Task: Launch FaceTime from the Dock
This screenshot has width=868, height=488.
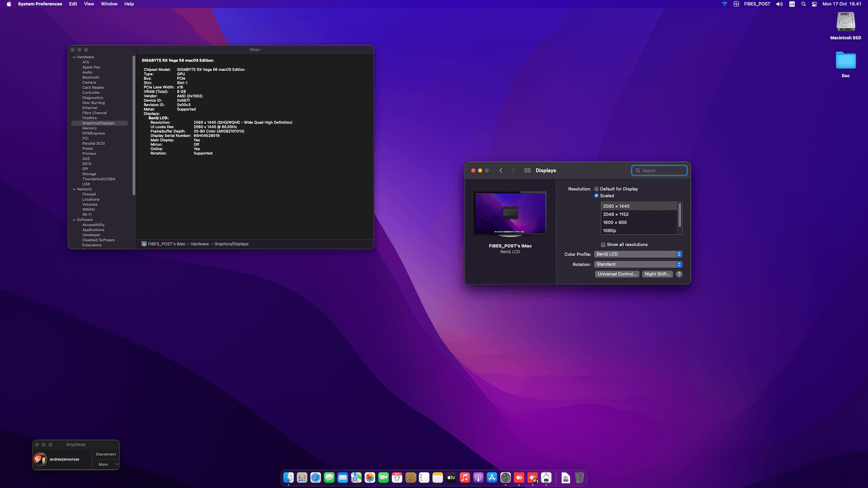Action: pos(383,478)
